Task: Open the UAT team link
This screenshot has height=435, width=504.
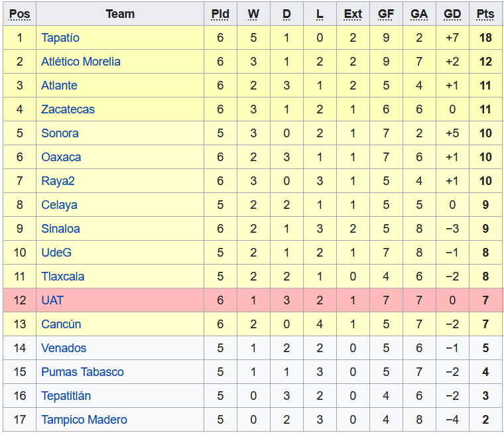Action: click(52, 300)
